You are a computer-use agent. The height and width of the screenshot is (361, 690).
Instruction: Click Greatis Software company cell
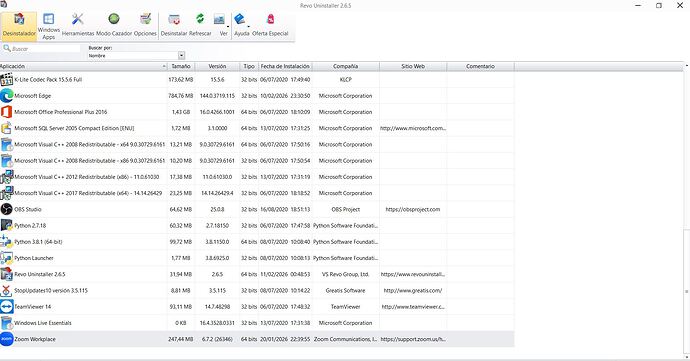[x=345, y=291]
